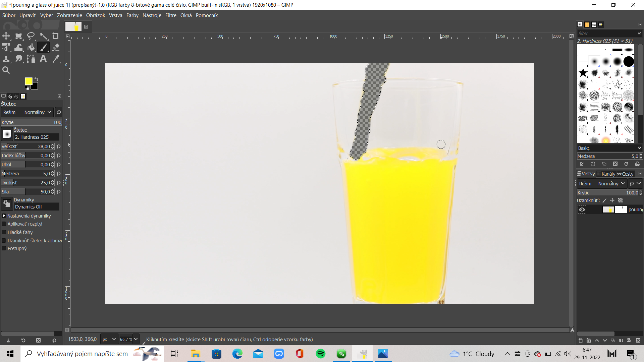Screen dimensions: 644x362
Task: Reset Veľkosť brush size to default
Action: (x=59, y=146)
